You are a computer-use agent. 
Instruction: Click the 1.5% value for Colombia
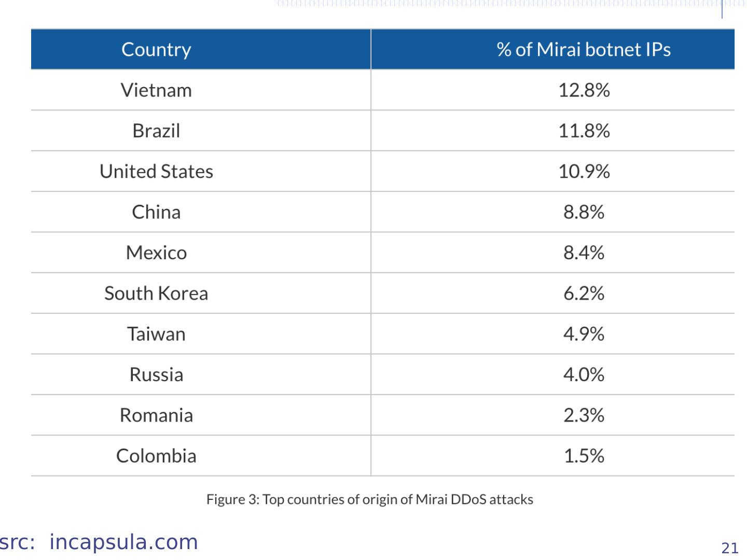pos(584,456)
